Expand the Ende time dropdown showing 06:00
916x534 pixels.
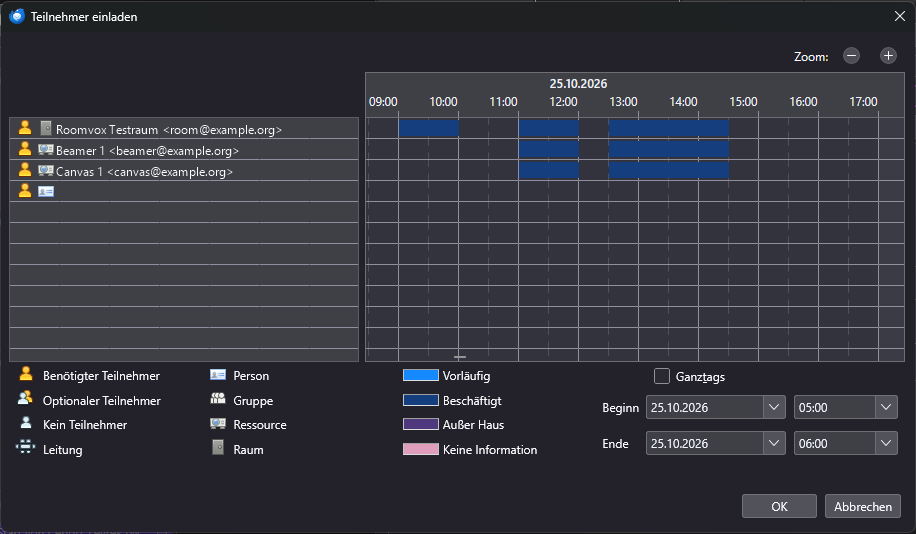(886, 443)
